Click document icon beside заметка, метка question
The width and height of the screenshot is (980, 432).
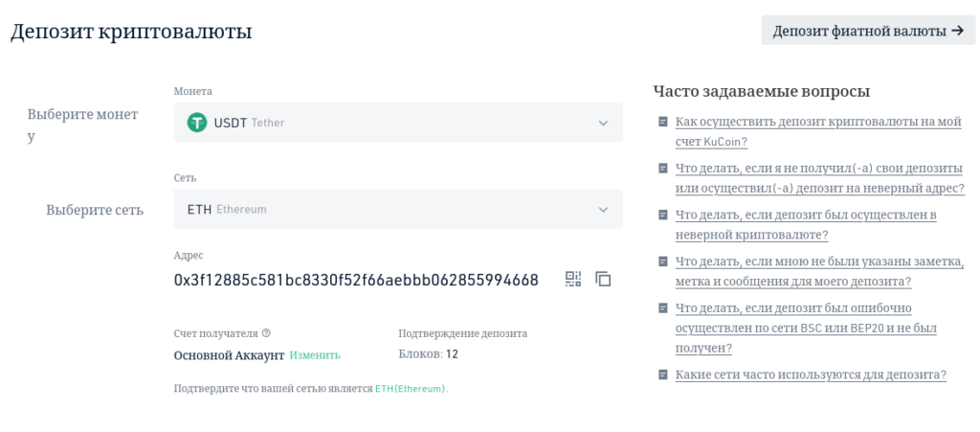[x=662, y=261]
